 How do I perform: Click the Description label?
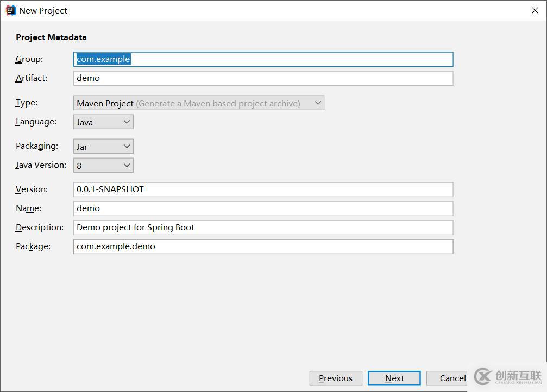coord(40,227)
